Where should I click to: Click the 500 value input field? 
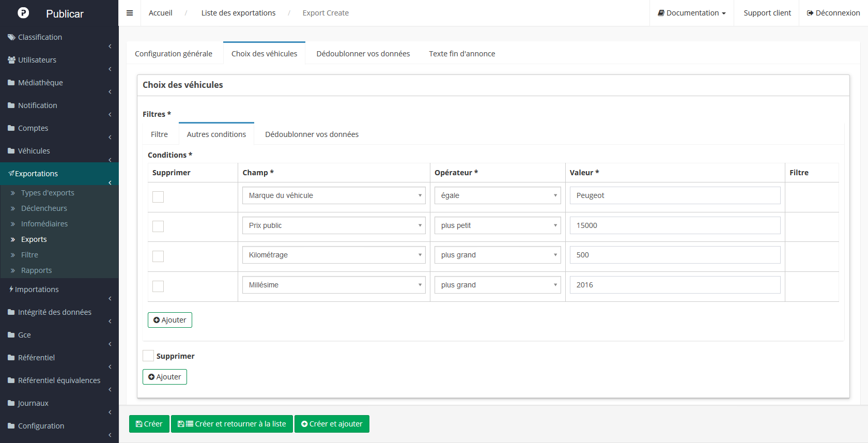click(x=675, y=255)
